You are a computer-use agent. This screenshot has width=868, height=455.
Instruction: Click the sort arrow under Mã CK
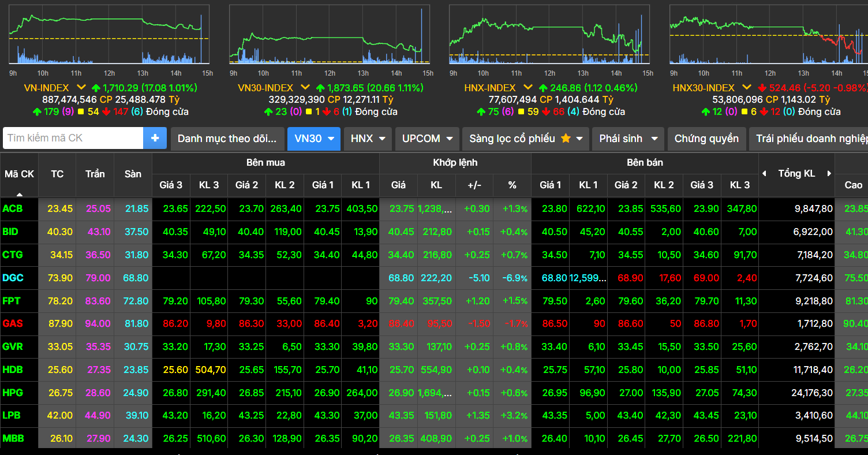[x=20, y=194]
